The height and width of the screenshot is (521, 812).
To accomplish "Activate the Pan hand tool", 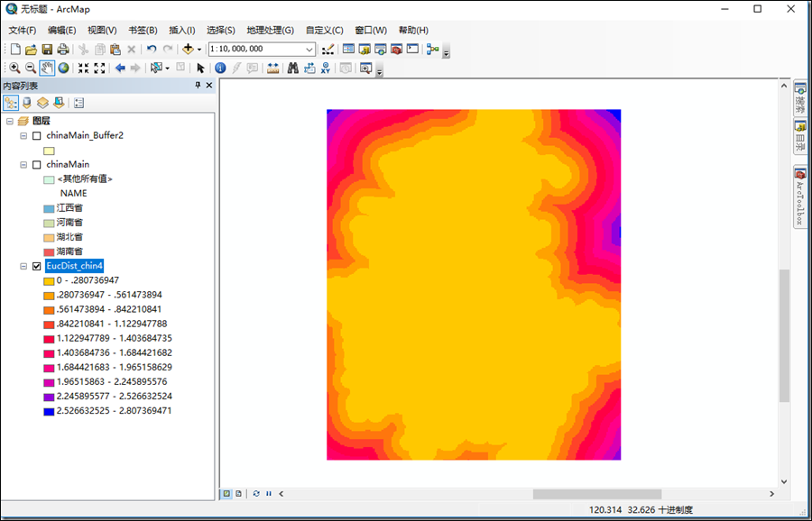I will [x=47, y=68].
